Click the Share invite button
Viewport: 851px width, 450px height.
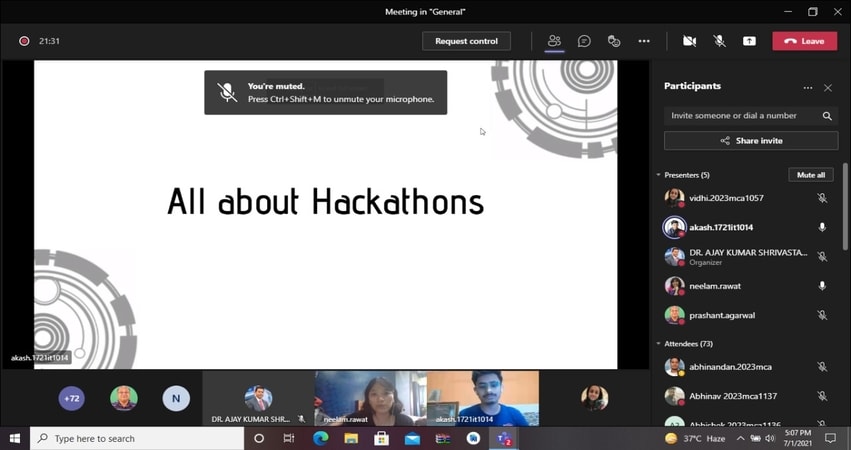(751, 141)
